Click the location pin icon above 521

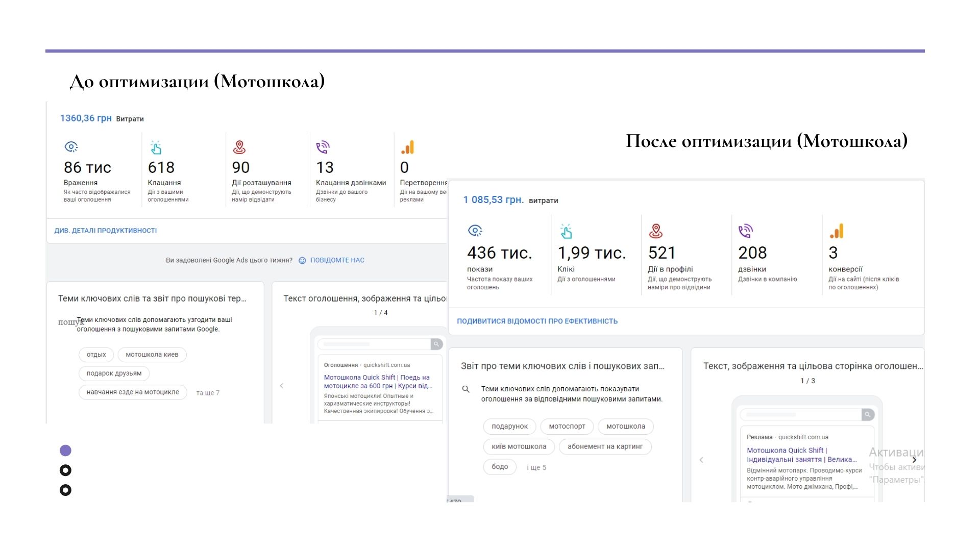point(656,232)
